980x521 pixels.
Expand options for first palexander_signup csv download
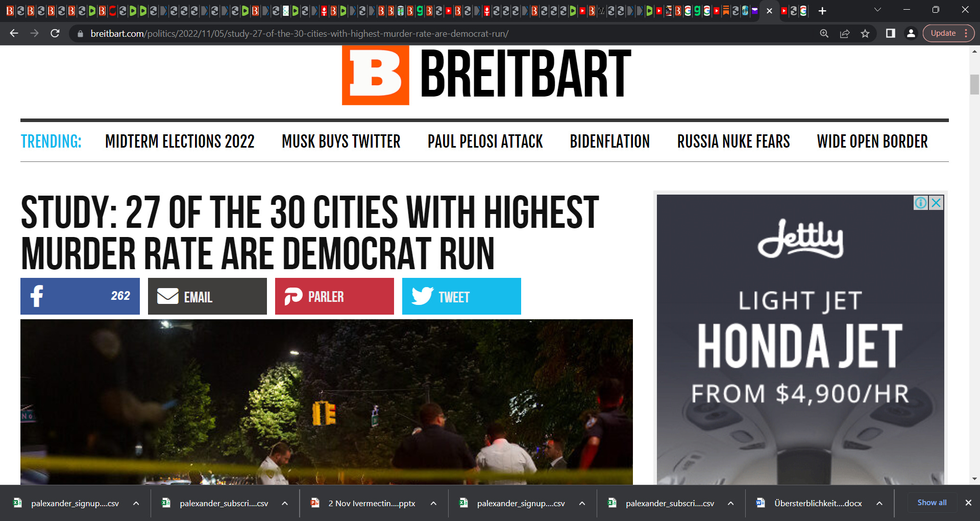click(136, 503)
